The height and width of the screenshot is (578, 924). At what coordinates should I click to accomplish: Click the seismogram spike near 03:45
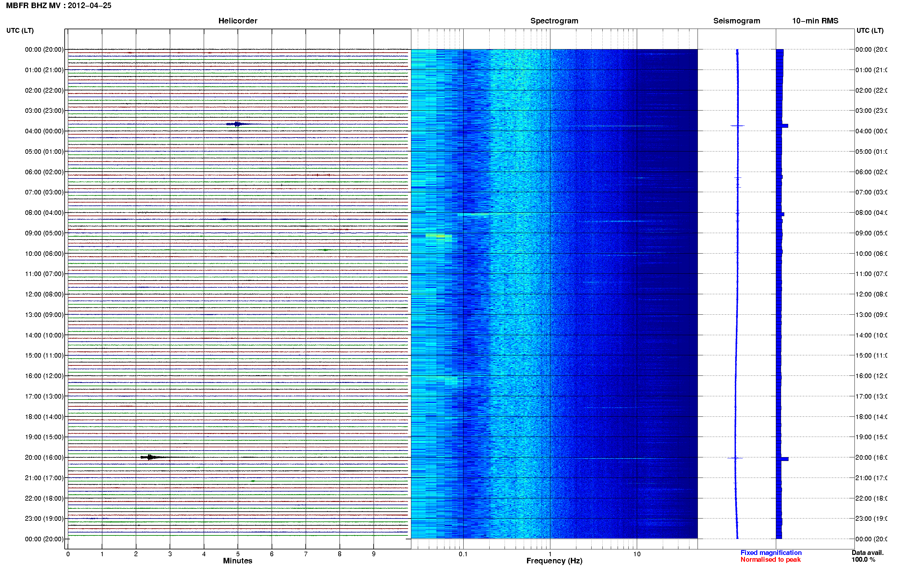(x=738, y=126)
